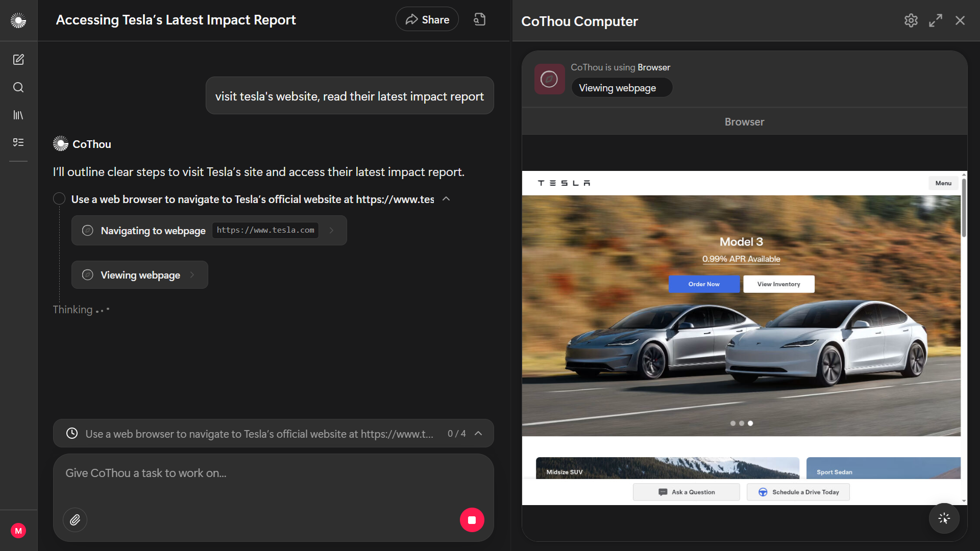Select the third carousel dot on Tesla page

click(x=750, y=423)
